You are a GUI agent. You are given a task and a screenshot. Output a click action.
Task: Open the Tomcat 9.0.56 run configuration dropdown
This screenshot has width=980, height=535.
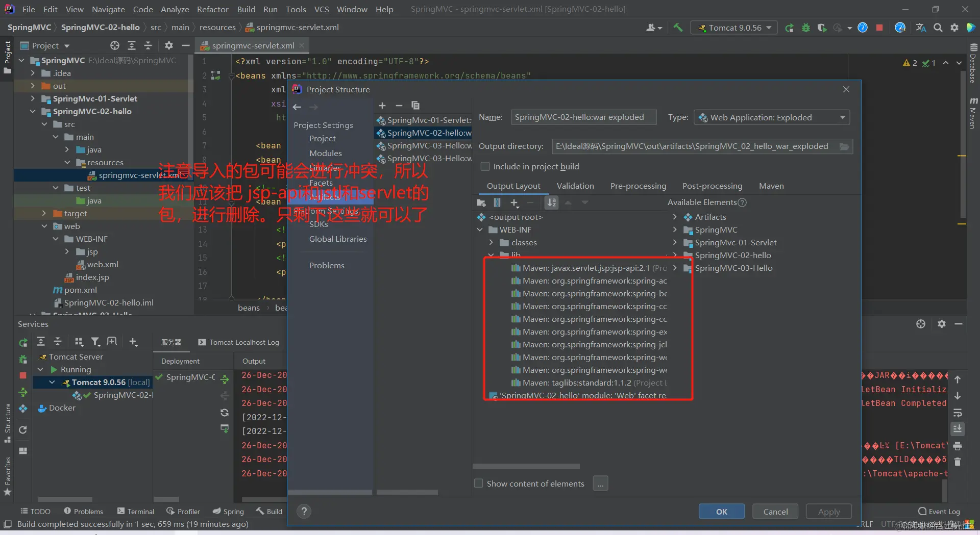734,28
